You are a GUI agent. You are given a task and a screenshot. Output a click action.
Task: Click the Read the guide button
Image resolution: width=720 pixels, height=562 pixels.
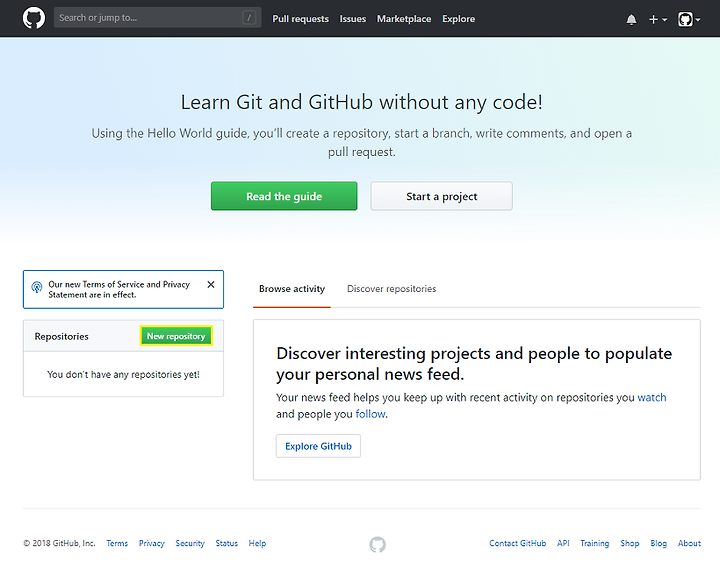[x=284, y=196]
